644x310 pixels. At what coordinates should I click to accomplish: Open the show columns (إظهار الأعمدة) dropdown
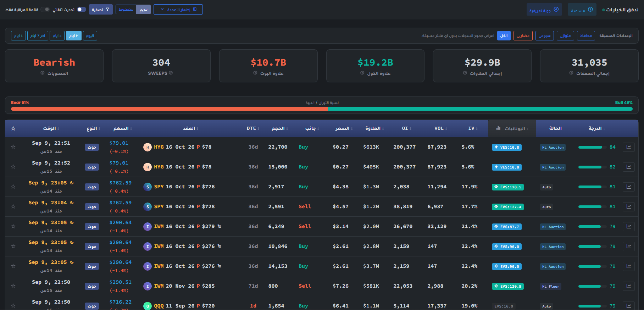point(178,10)
